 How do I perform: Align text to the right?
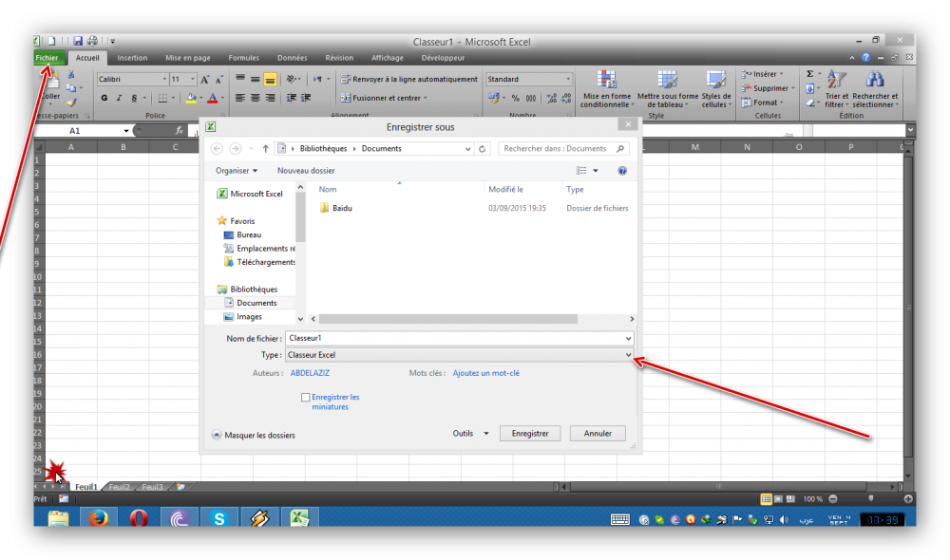[270, 98]
